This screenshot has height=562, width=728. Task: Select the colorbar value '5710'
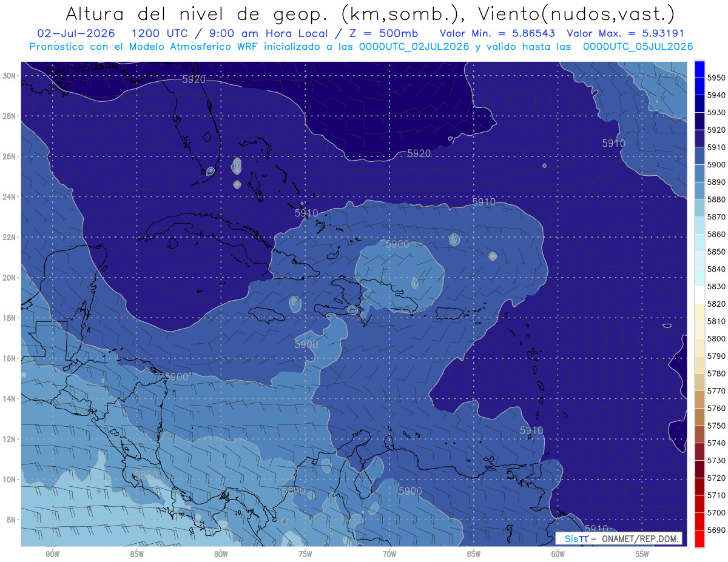click(716, 495)
